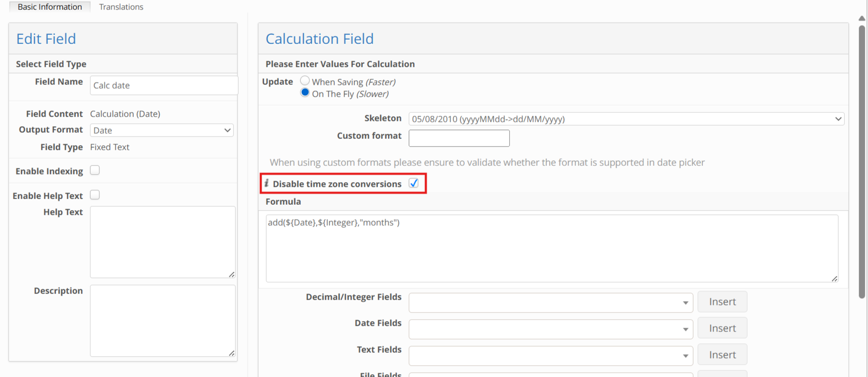Click the Description box resize handle

(x=231, y=353)
